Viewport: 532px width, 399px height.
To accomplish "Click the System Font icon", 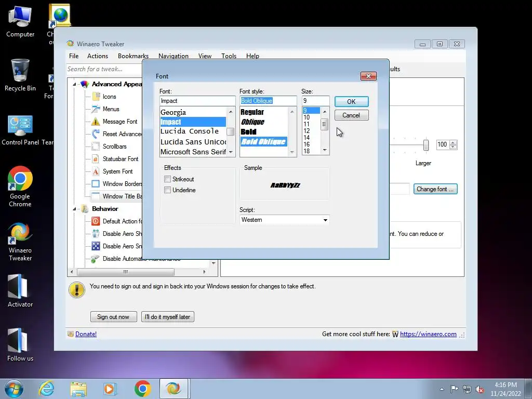I will [x=96, y=171].
